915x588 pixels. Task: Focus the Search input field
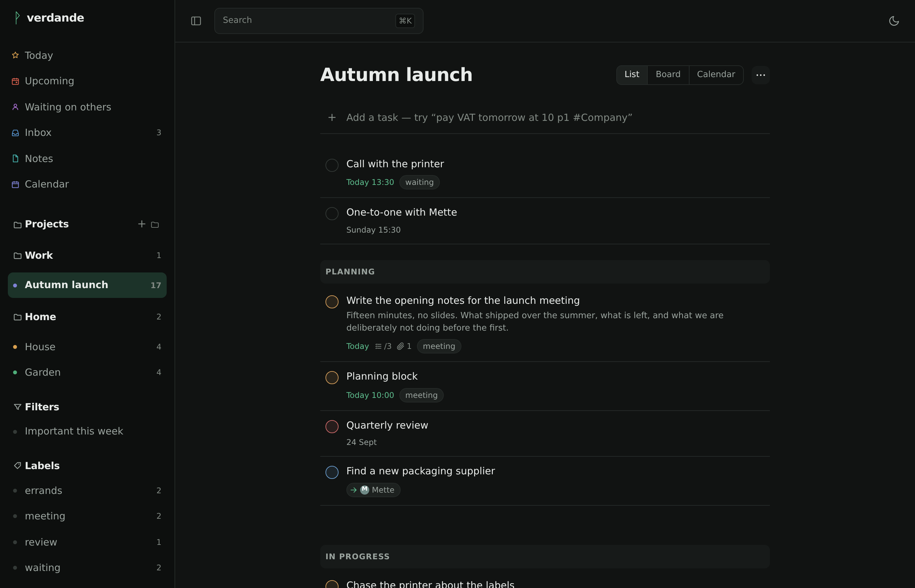coord(319,21)
